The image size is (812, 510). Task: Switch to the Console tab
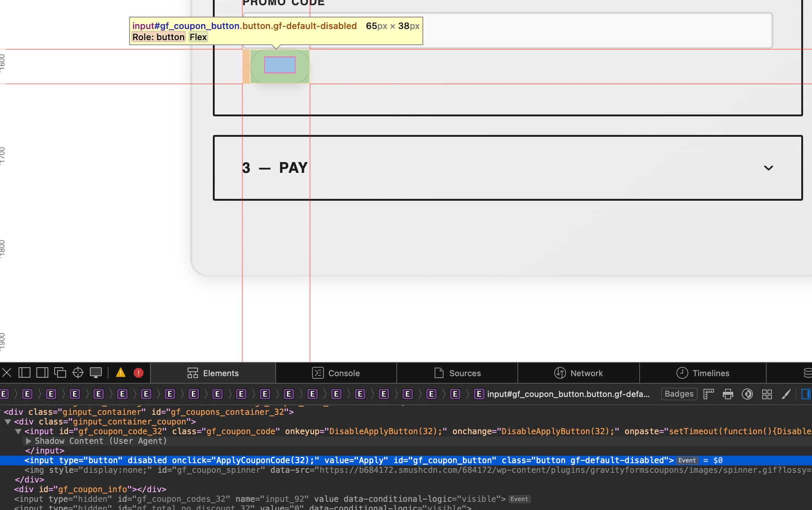point(336,373)
